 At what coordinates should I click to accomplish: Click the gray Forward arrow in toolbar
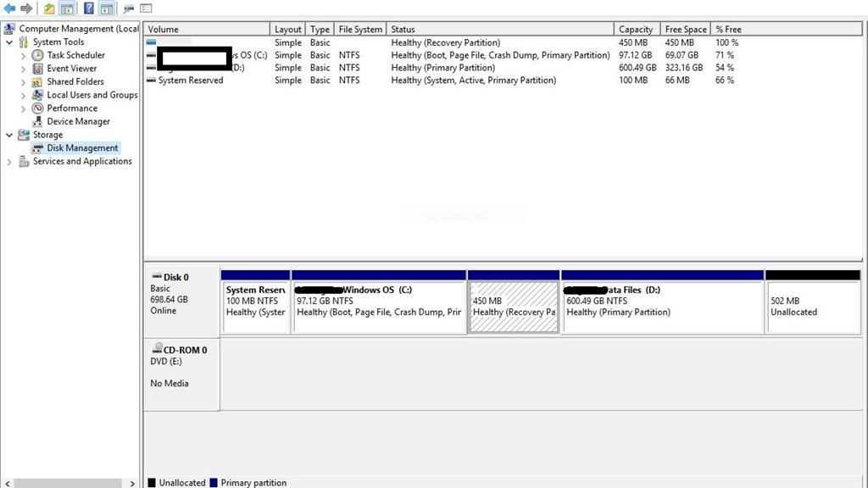coord(26,8)
